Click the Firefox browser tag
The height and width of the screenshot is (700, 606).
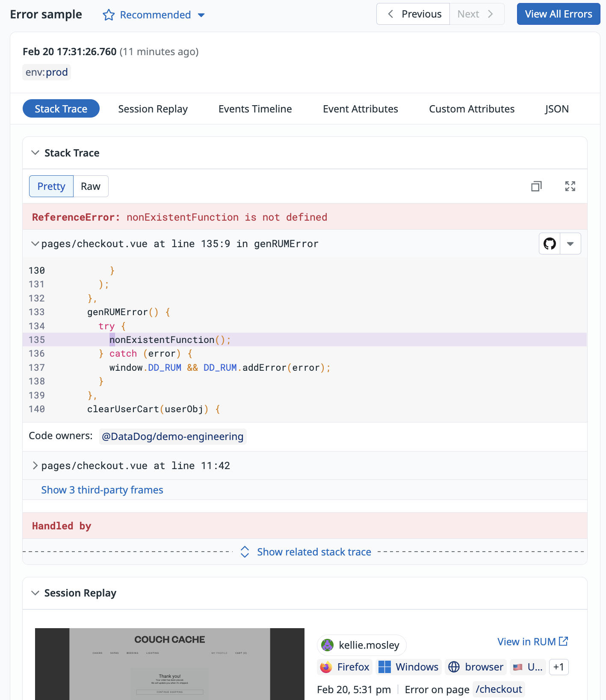tap(345, 667)
